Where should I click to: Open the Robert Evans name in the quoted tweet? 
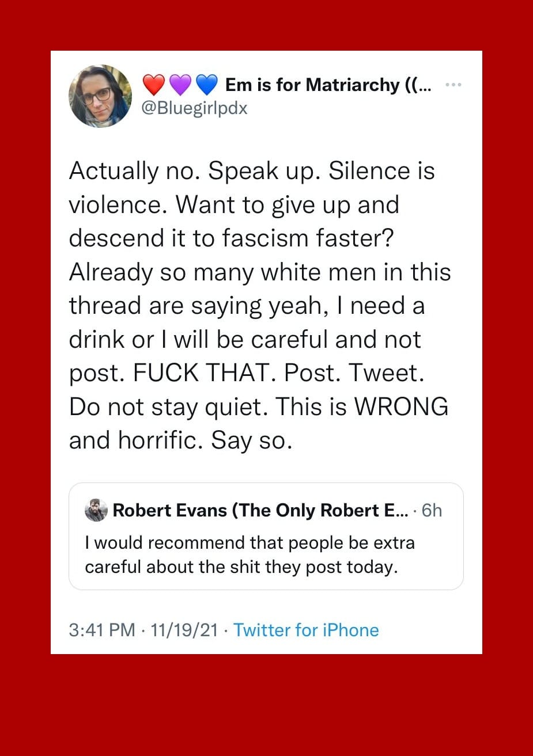point(260,510)
